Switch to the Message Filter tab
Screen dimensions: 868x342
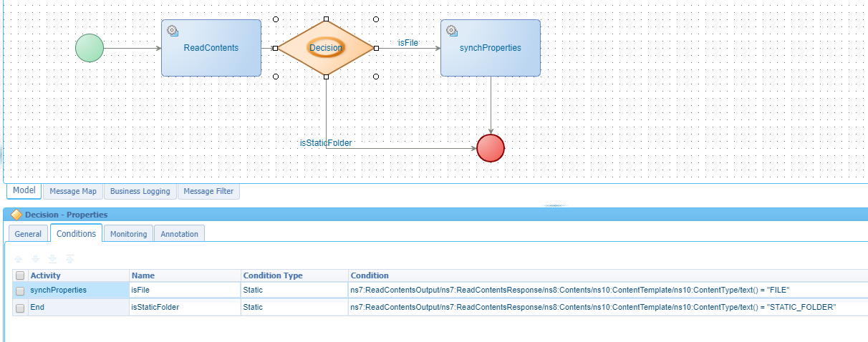click(208, 192)
